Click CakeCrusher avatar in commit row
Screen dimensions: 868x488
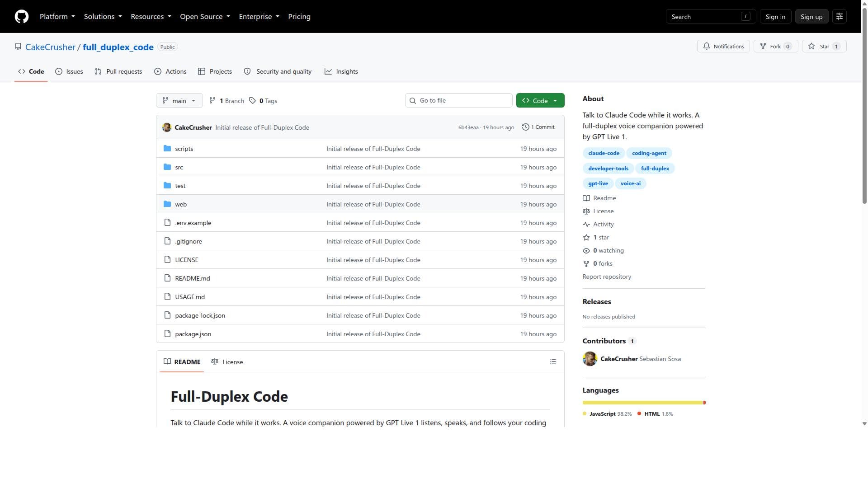click(x=167, y=127)
